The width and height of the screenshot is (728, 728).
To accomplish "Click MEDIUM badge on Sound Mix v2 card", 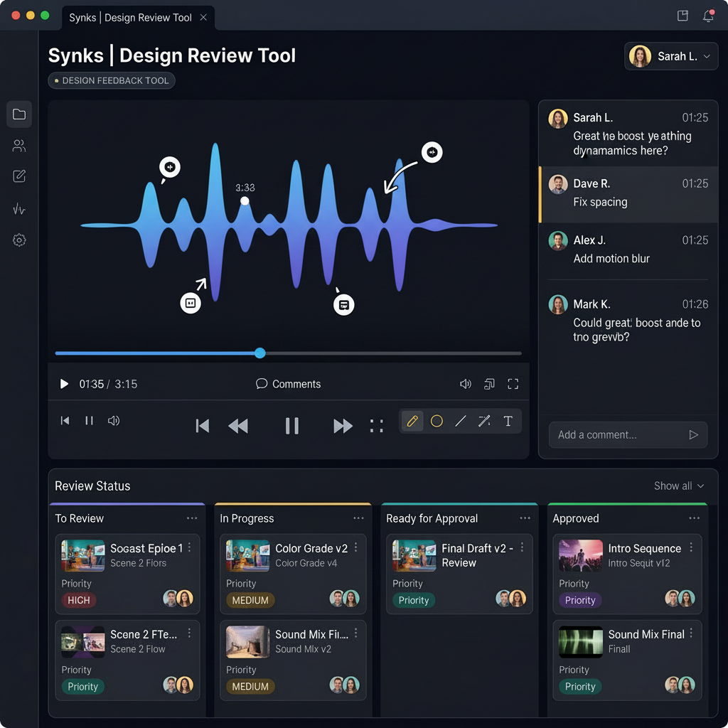I will point(250,686).
